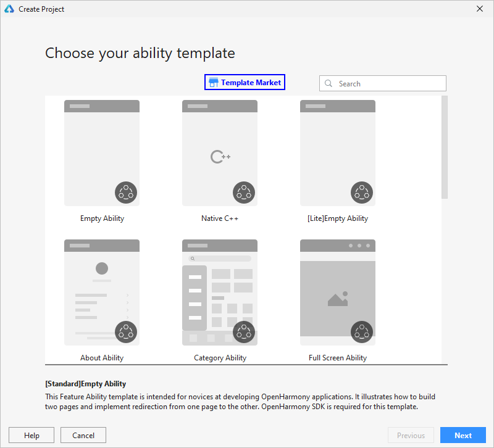Click the OpenHarmony badge on [Lite]Empty Ability
The width and height of the screenshot is (494, 448).
click(362, 193)
